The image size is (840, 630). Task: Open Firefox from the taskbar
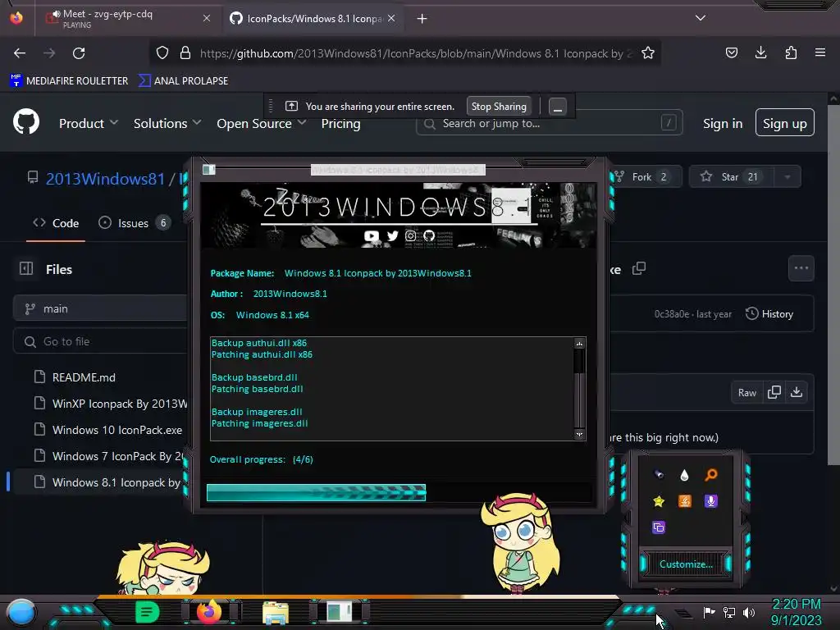click(x=209, y=611)
